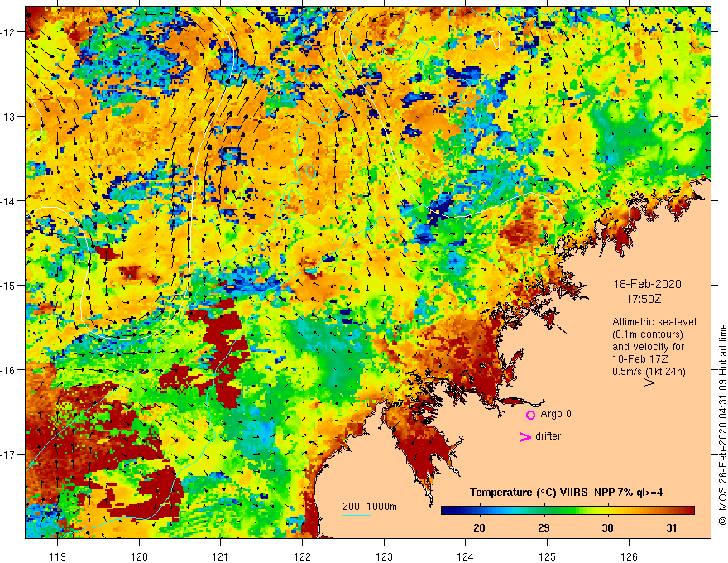Click the magenta drifter arrow symbol
The height and width of the screenshot is (563, 728).
pos(525,436)
